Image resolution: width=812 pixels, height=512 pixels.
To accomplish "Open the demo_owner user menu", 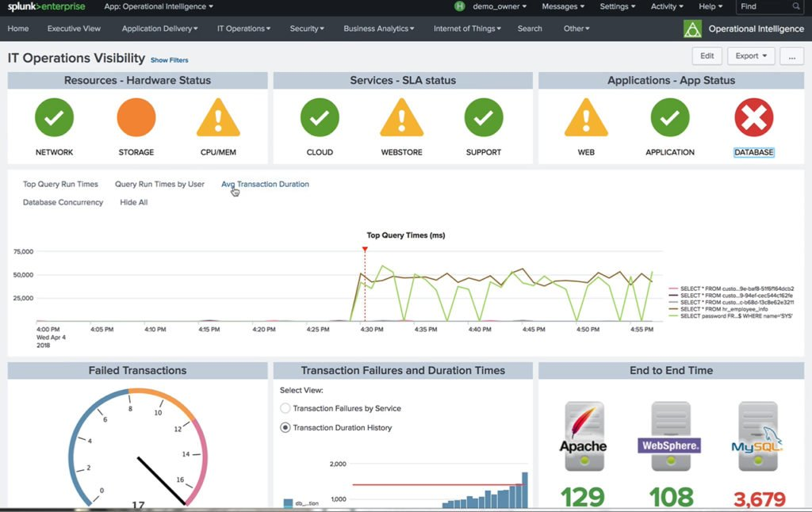I will coord(500,6).
